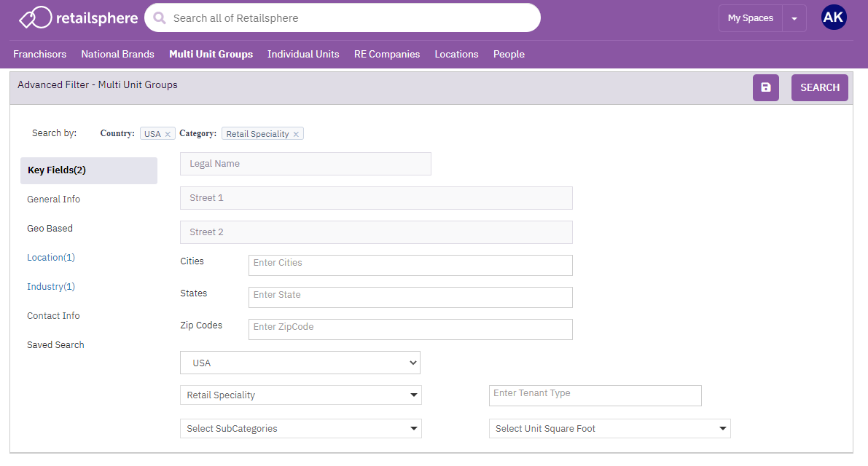Click the Enter State field
The height and width of the screenshot is (466, 868).
(410, 297)
